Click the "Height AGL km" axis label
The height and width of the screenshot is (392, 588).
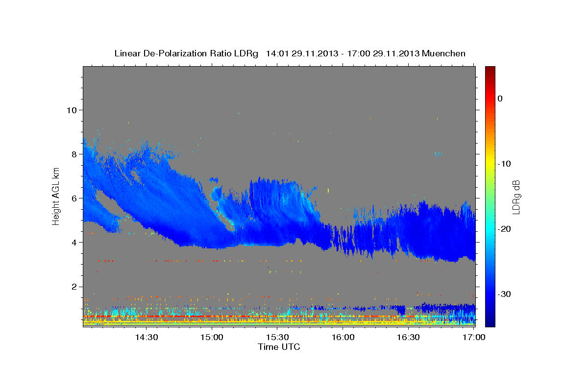tap(56, 196)
